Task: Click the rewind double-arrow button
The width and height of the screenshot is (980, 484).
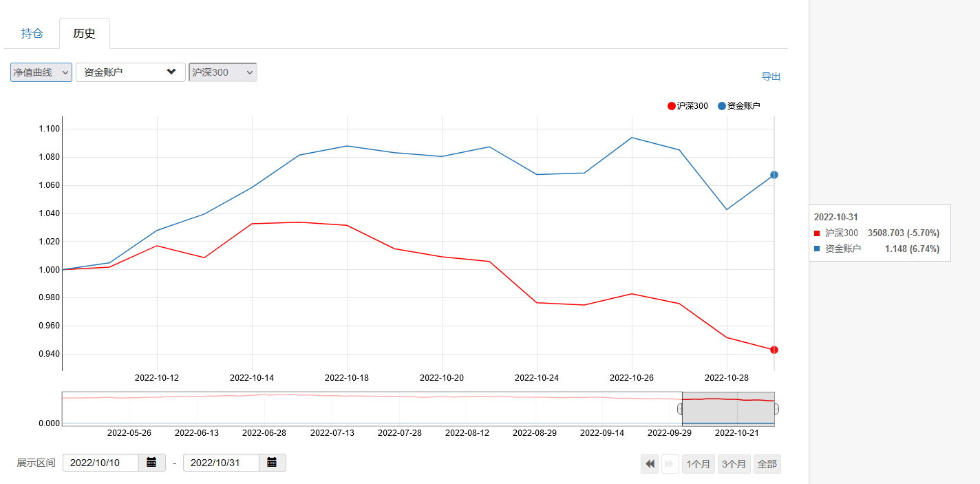Action: click(650, 464)
